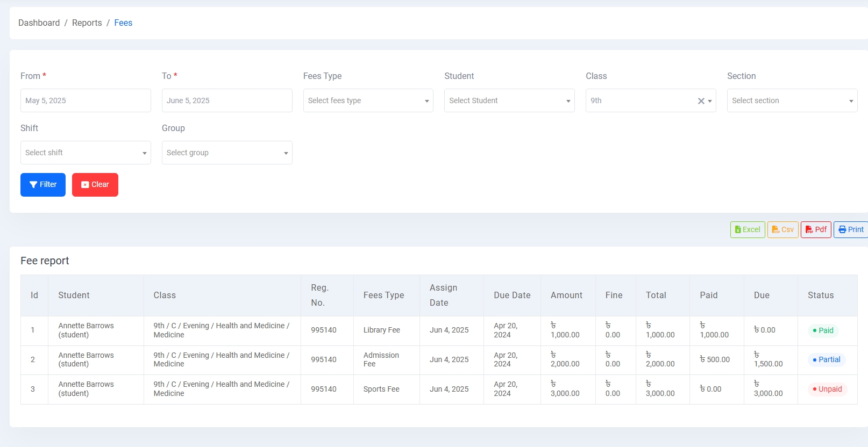Viewport: 868px width, 447px height.
Task: Click the 500.00 paid amount
Action: coord(715,359)
